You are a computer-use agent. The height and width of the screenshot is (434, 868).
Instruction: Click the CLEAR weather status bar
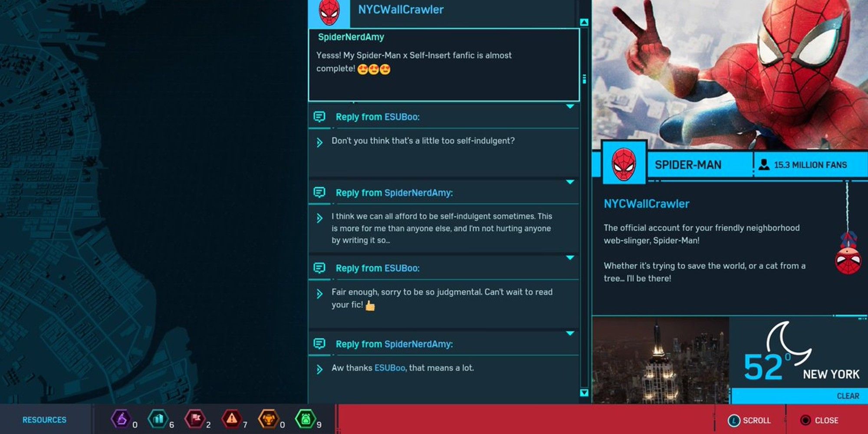799,396
